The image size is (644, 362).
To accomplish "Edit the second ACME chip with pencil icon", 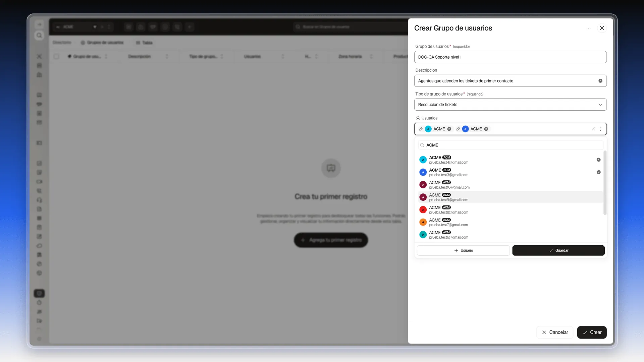I will 458,129.
